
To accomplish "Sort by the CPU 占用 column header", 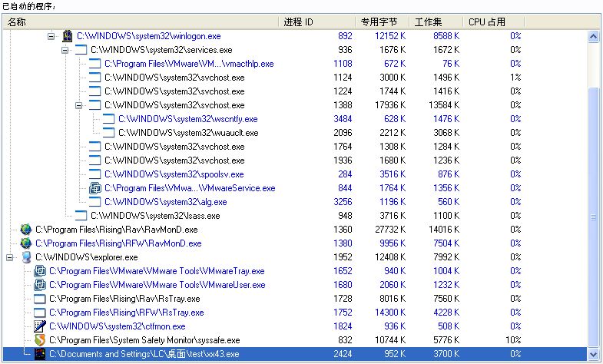I will pyautogui.click(x=494, y=22).
